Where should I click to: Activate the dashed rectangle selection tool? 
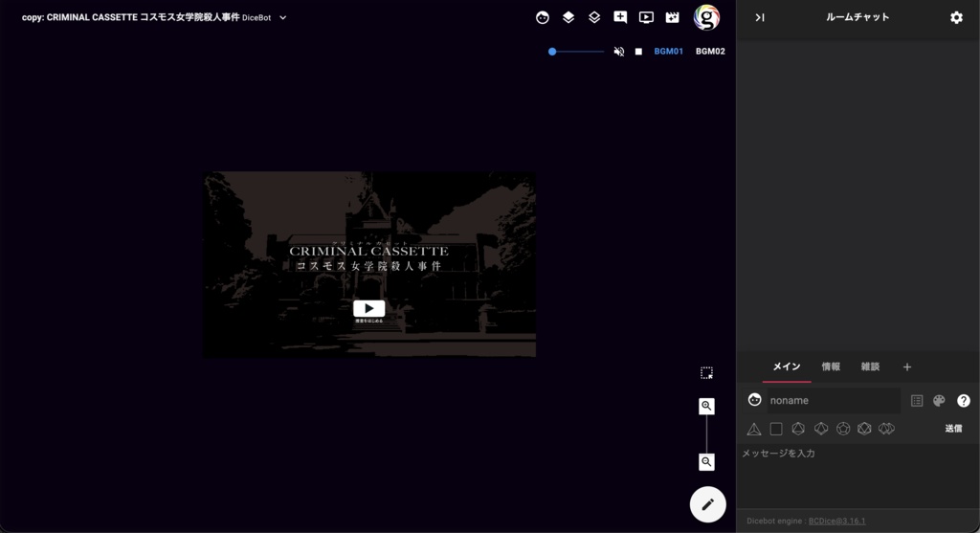click(706, 373)
